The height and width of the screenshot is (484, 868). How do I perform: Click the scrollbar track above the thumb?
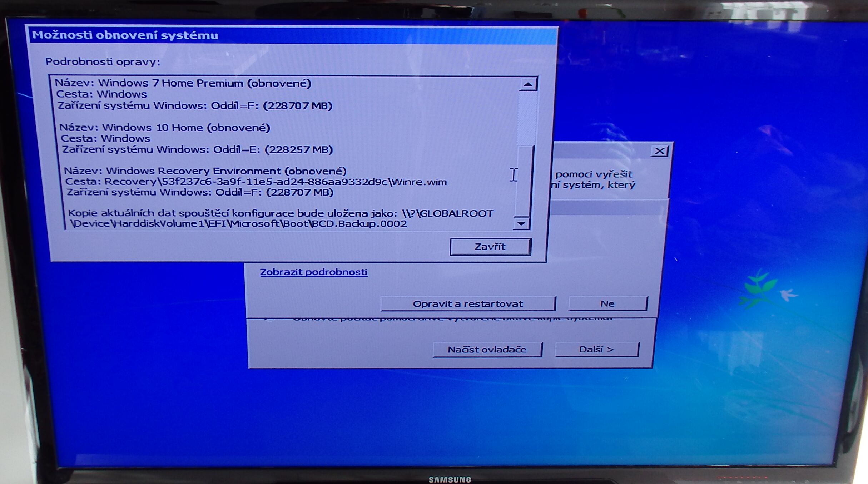click(527, 118)
